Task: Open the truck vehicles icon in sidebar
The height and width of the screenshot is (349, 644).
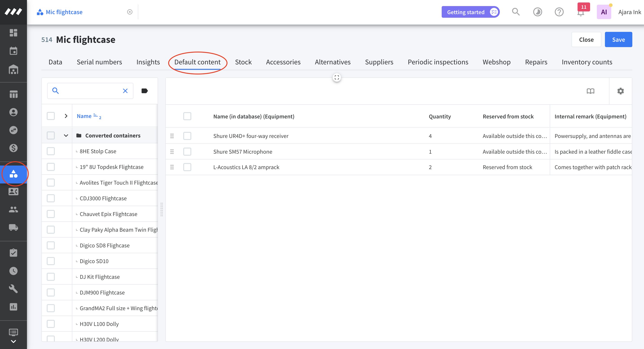Action: (x=13, y=227)
